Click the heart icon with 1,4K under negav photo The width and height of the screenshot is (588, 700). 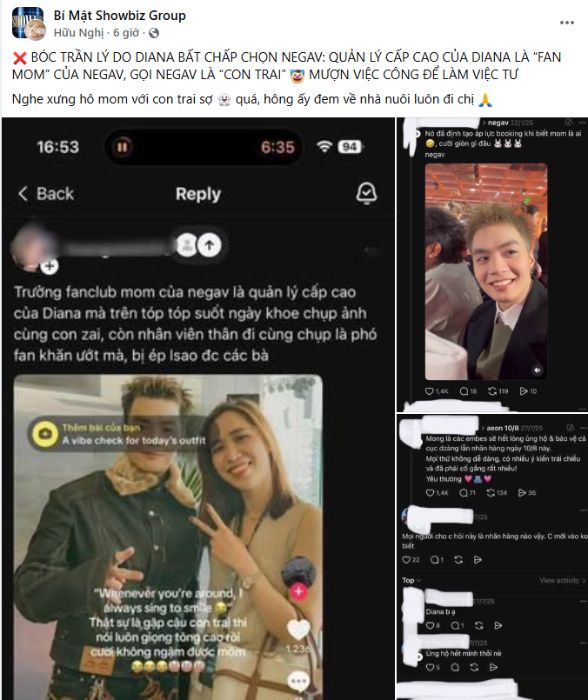[429, 391]
